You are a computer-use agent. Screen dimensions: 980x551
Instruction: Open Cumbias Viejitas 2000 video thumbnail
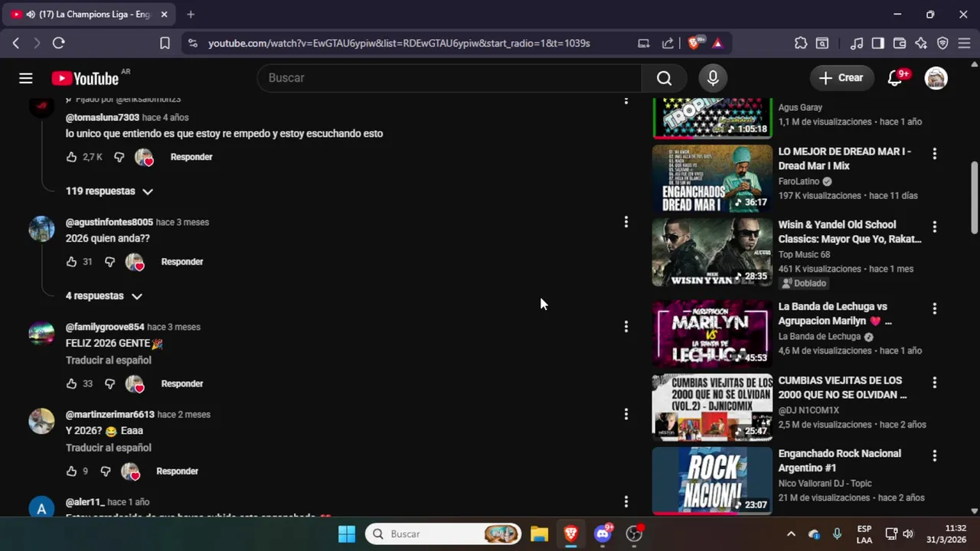(x=712, y=408)
